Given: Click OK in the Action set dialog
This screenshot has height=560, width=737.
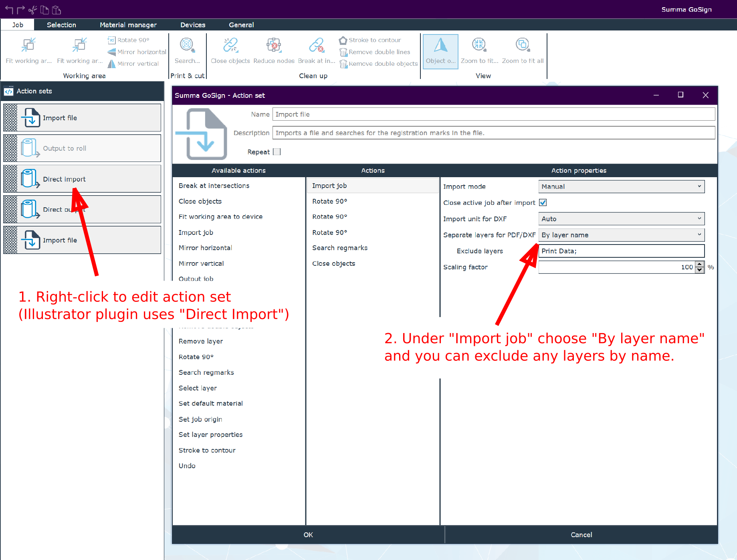Looking at the screenshot, I should (x=308, y=535).
